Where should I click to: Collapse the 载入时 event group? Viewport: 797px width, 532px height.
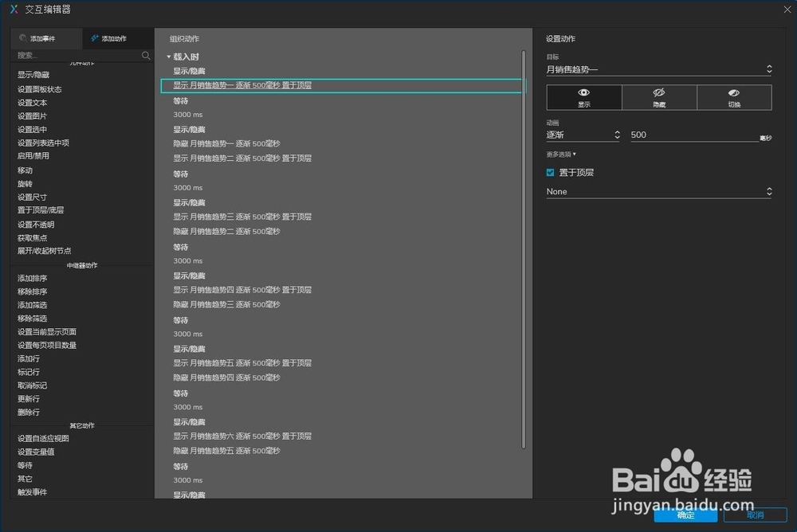(x=169, y=57)
